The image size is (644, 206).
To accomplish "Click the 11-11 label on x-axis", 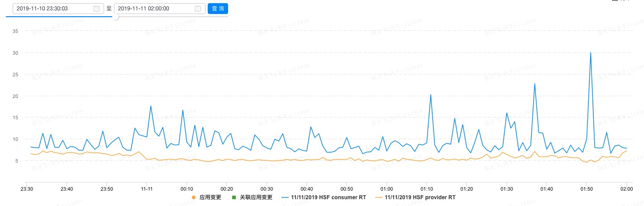I will (147, 188).
